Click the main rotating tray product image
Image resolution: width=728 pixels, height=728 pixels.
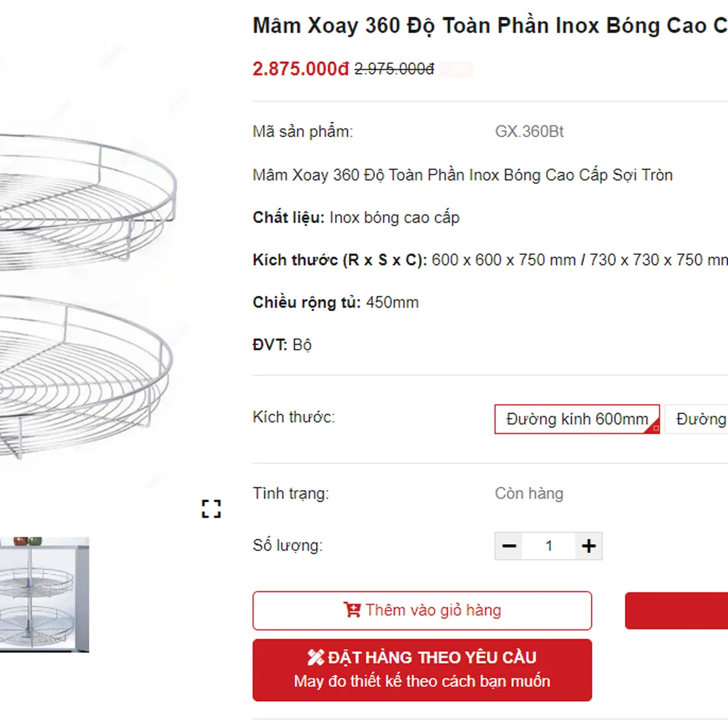[x=85, y=291]
